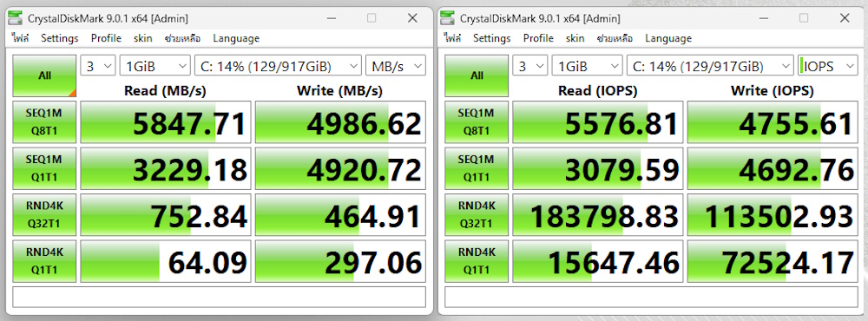The width and height of the screenshot is (868, 321).
Task: Click write result 4986.62
Action: (340, 122)
